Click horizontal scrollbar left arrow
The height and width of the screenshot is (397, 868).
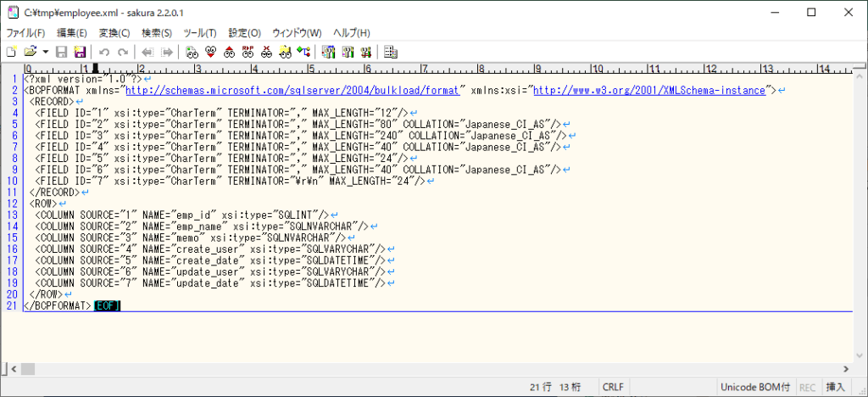(14, 369)
